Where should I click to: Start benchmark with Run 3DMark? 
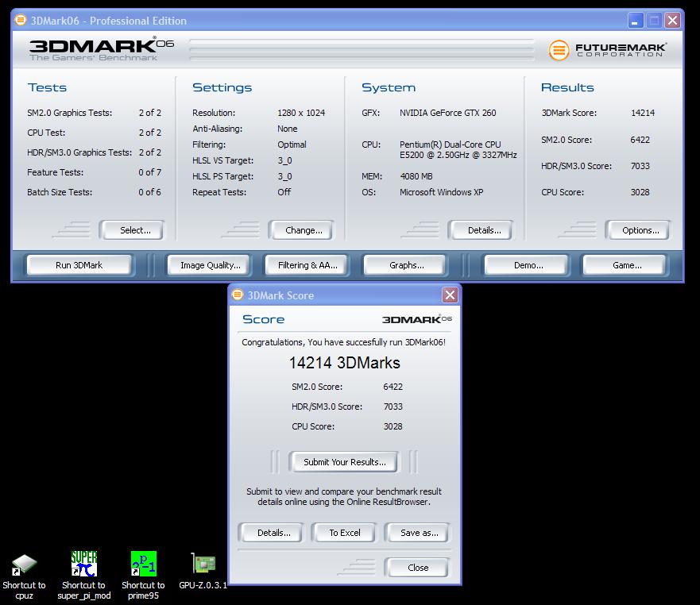(x=79, y=265)
